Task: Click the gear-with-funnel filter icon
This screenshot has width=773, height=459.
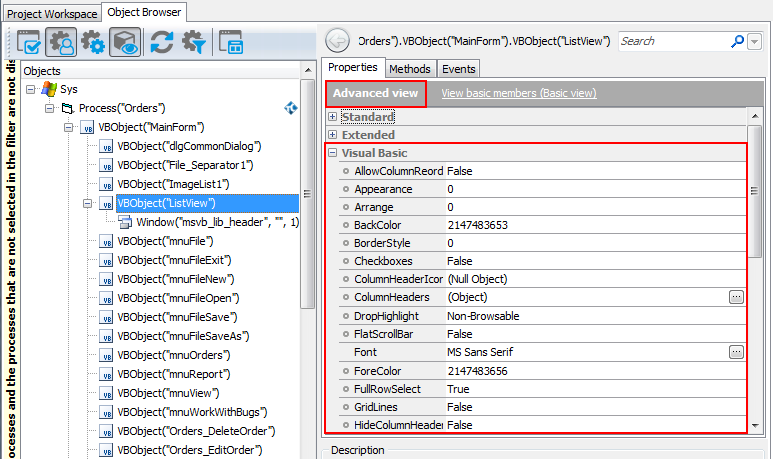Action: click(195, 42)
